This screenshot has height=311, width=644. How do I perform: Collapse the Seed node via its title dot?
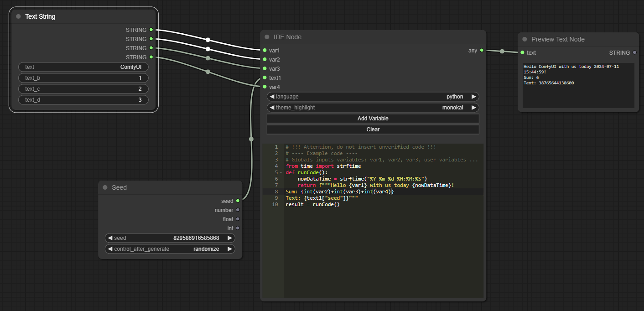pyautogui.click(x=106, y=187)
